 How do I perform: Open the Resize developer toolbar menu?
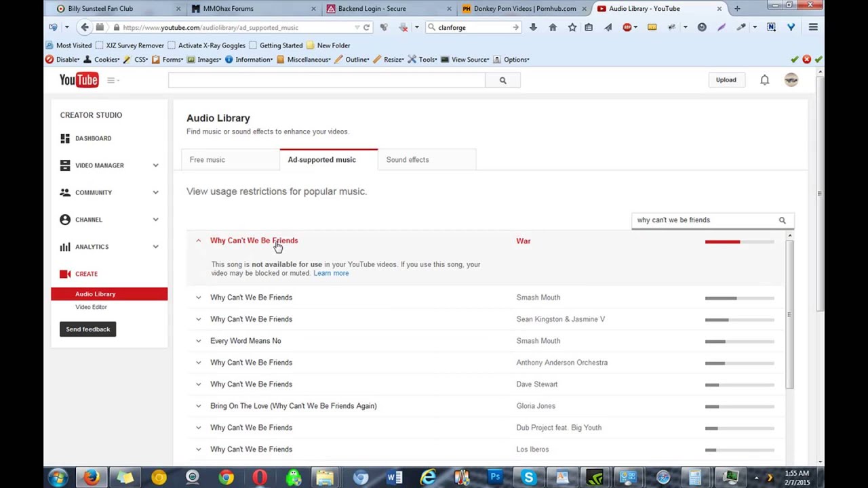coord(389,60)
